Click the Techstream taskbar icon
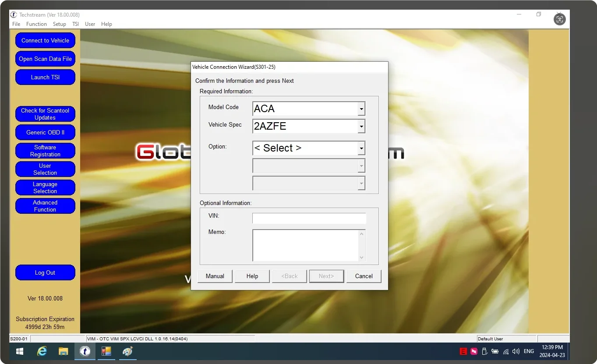 point(85,351)
